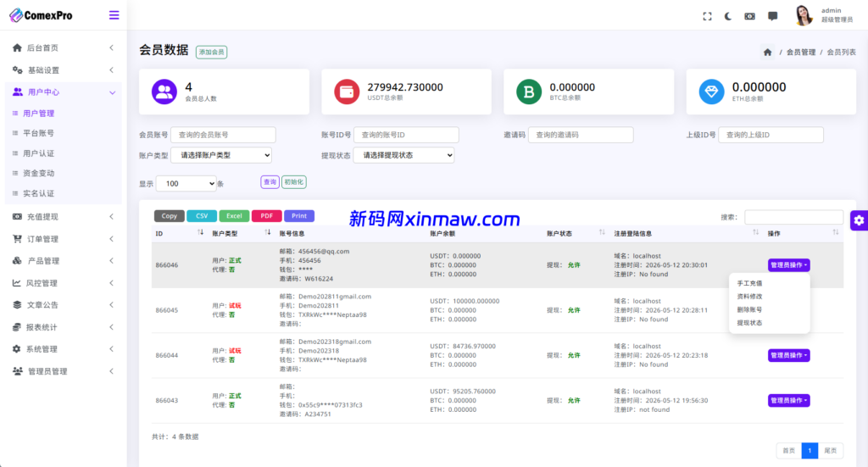Viewport: 868px width, 467px height.
Task: Sort by the 操作 column arrows
Action: tap(835, 233)
